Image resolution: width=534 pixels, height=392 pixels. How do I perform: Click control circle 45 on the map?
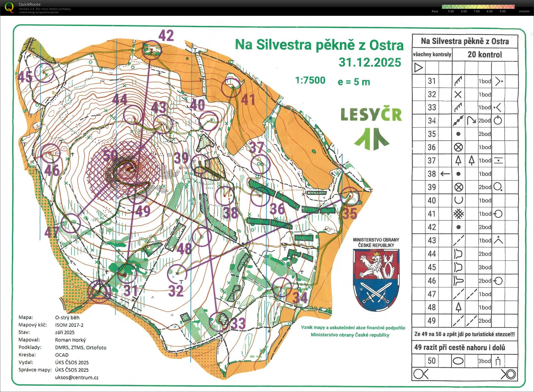click(44, 73)
